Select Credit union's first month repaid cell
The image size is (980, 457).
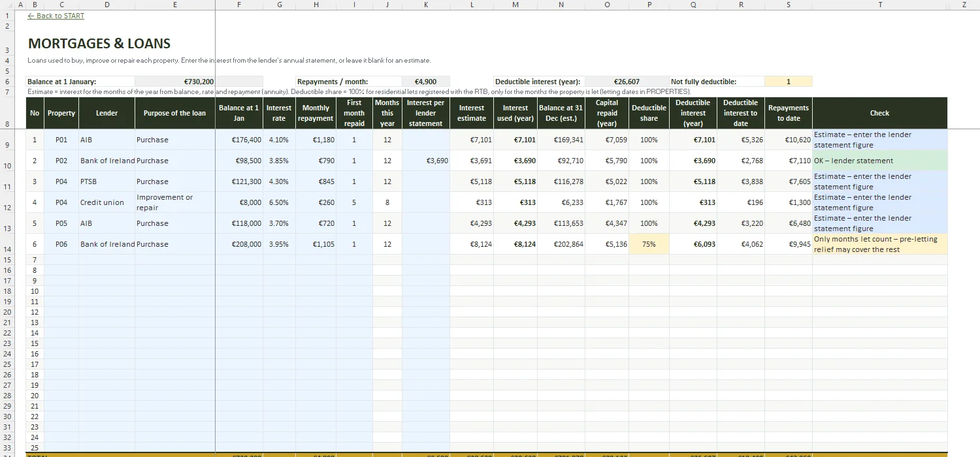tap(354, 202)
